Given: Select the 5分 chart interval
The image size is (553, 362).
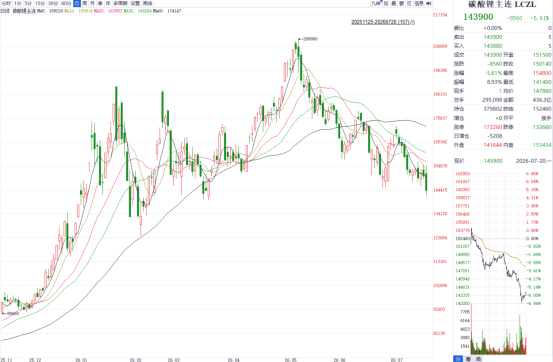Looking at the screenshot, I should pyautogui.click(x=28, y=3).
